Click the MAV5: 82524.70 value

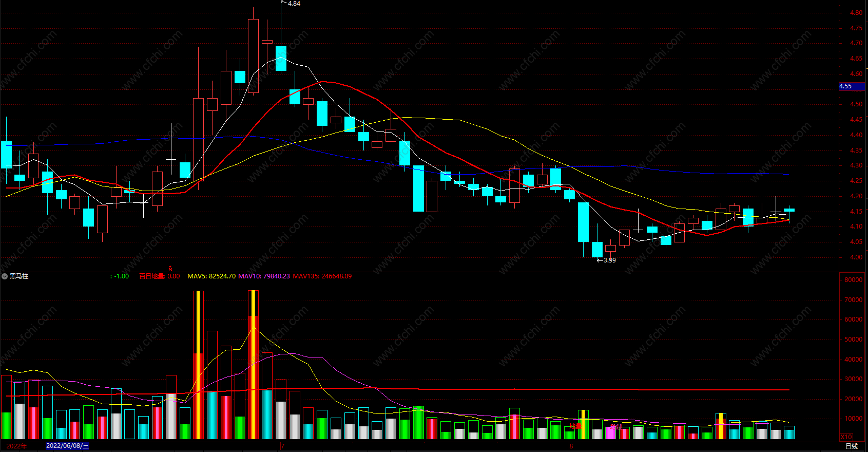tap(211, 276)
